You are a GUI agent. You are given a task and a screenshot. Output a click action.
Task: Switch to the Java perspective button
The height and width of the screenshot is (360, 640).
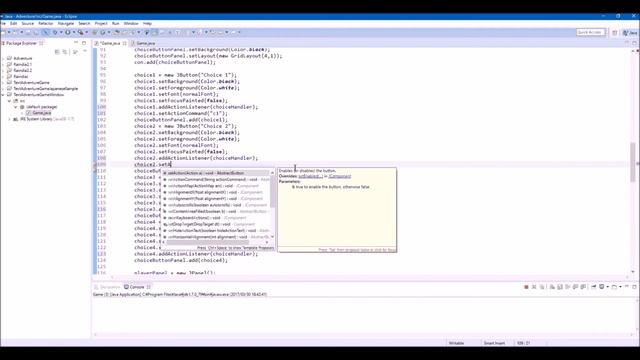pos(630,33)
